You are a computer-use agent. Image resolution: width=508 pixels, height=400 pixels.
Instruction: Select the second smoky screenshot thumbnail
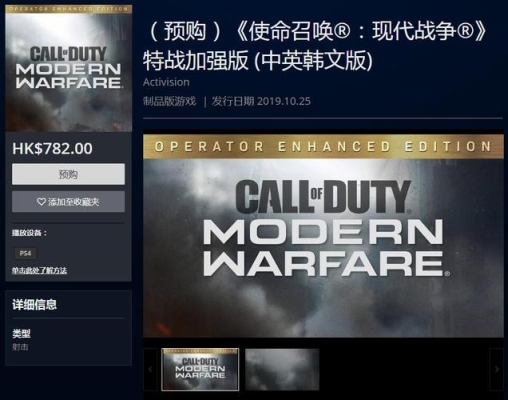point(282,369)
